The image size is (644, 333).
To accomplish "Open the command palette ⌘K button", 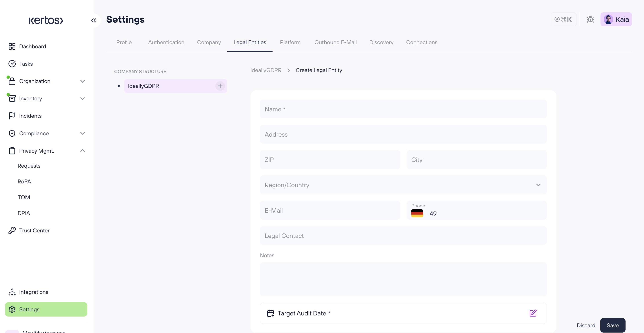I will coord(564,19).
